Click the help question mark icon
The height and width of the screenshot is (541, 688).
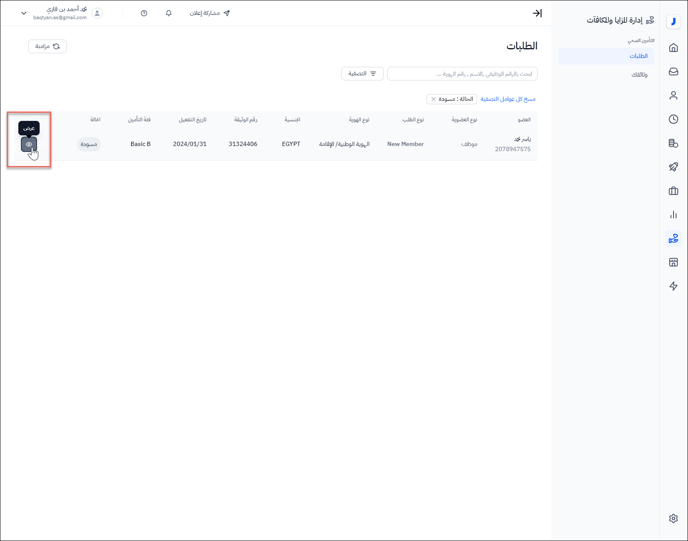144,14
